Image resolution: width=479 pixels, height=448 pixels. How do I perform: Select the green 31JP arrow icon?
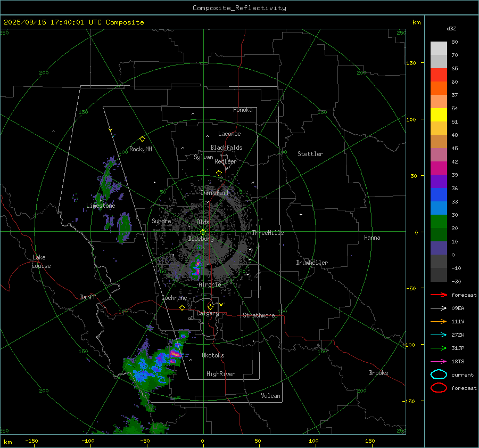pyautogui.click(x=439, y=348)
